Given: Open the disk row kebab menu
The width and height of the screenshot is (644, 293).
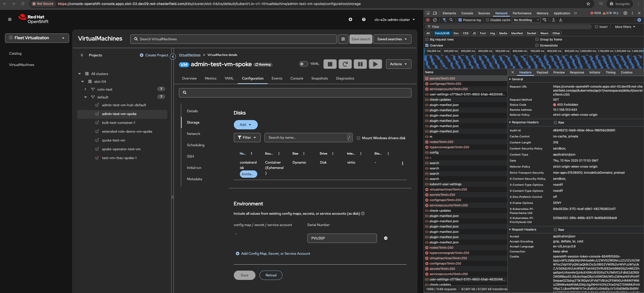Looking at the screenshot, I should point(402,163).
